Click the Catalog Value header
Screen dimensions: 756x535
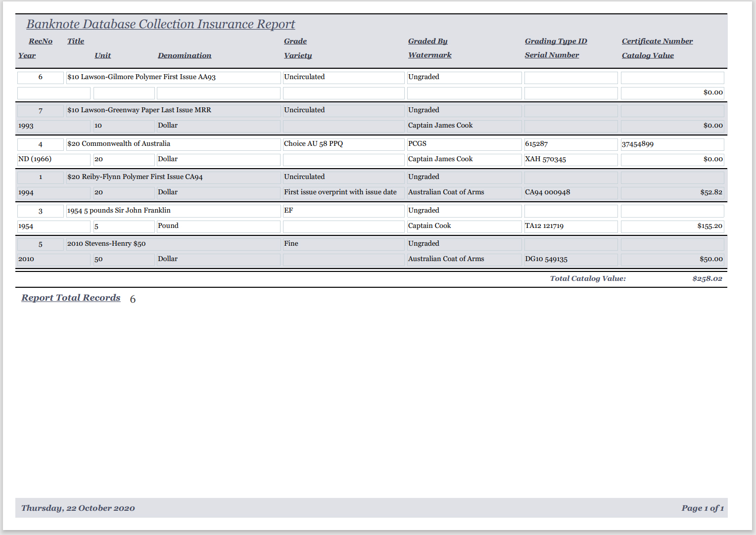click(648, 55)
